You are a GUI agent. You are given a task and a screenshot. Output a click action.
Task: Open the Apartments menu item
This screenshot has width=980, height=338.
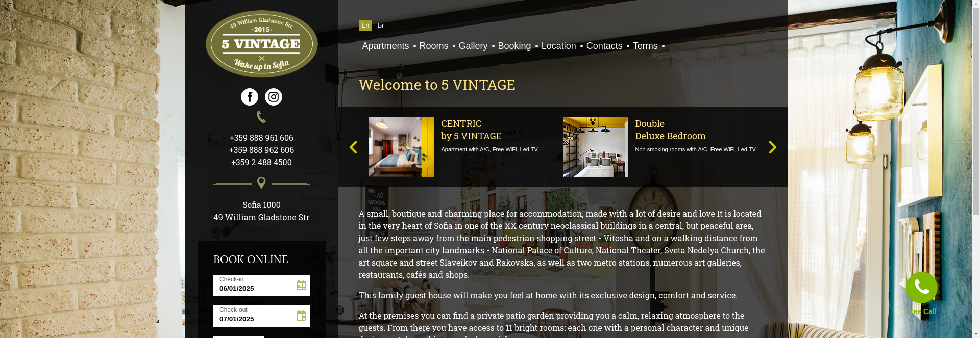coord(385,46)
